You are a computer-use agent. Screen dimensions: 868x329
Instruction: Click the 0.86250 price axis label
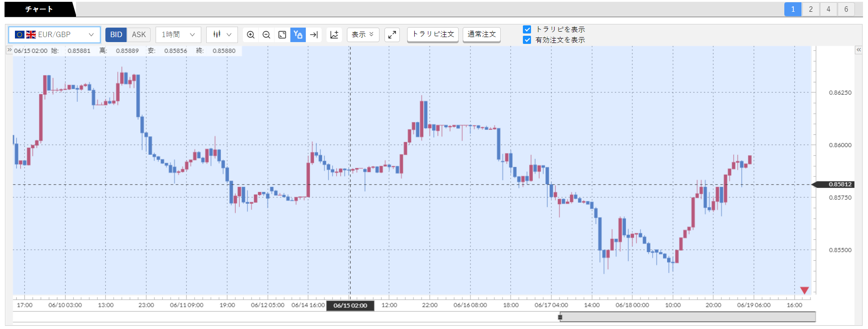click(840, 93)
